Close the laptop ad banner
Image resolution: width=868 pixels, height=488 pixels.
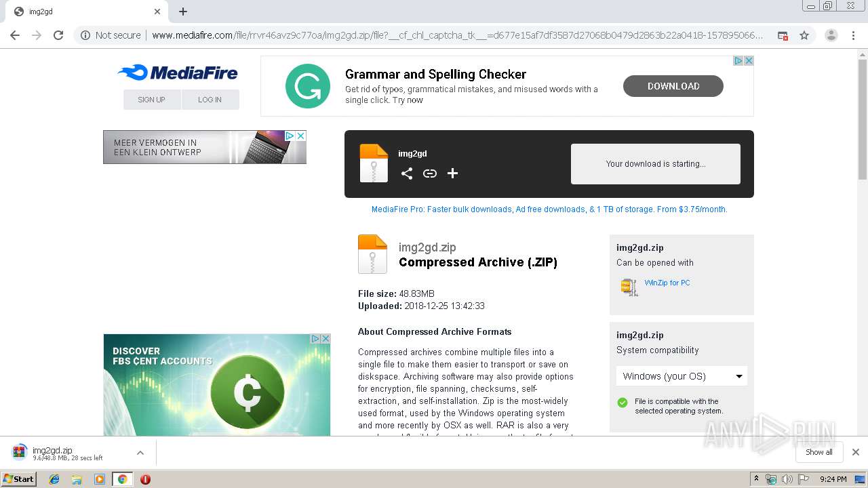300,136
